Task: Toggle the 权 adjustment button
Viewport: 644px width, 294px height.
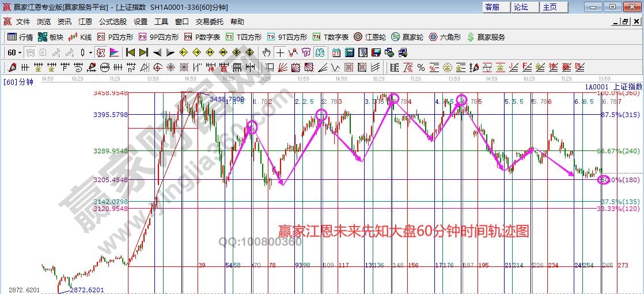Action: click(101, 52)
